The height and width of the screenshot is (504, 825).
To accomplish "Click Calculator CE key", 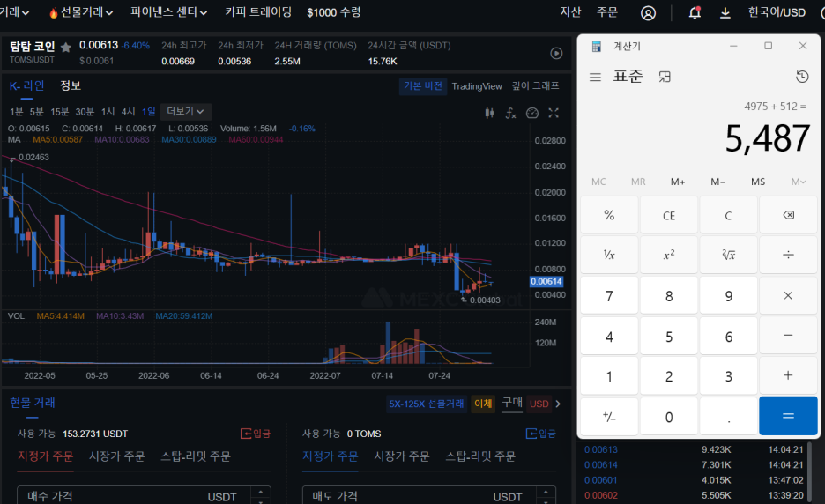I will click(669, 215).
